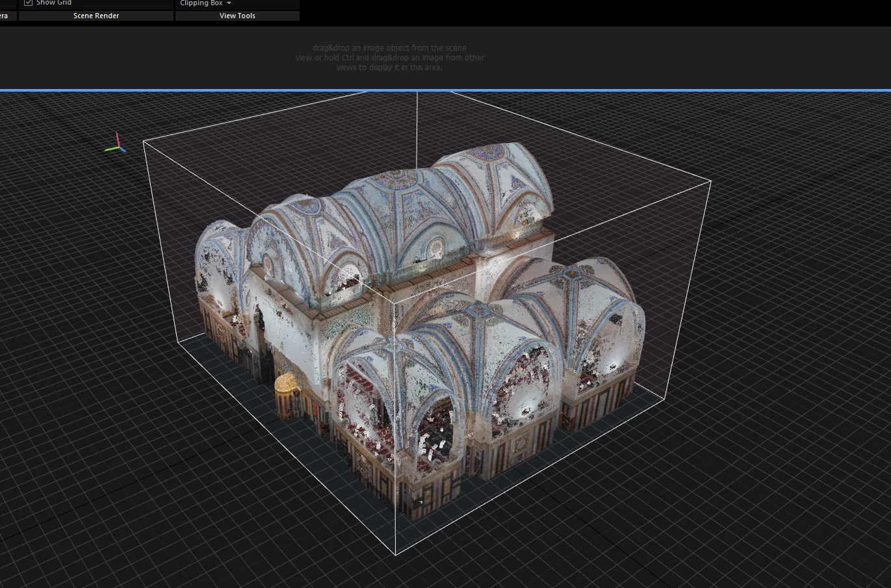Image resolution: width=891 pixels, height=588 pixels.
Task: Click the drag&drop image hint text area
Action: pos(390,57)
